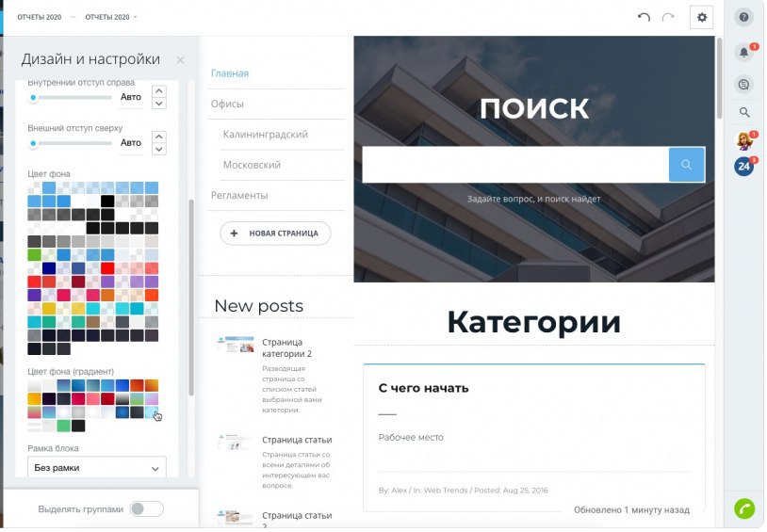Adjust Внутренний отступ справа slider handle
767x532 pixels.
point(33,97)
